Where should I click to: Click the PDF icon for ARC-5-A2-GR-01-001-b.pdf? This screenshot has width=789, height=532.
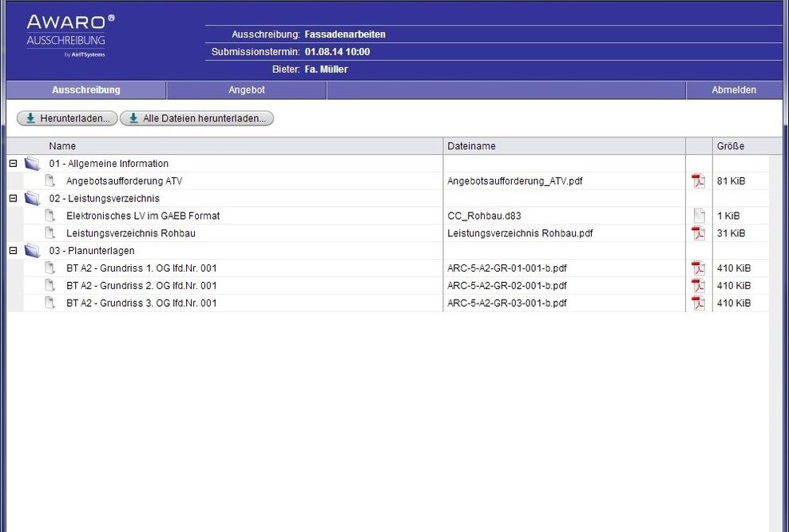(699, 268)
